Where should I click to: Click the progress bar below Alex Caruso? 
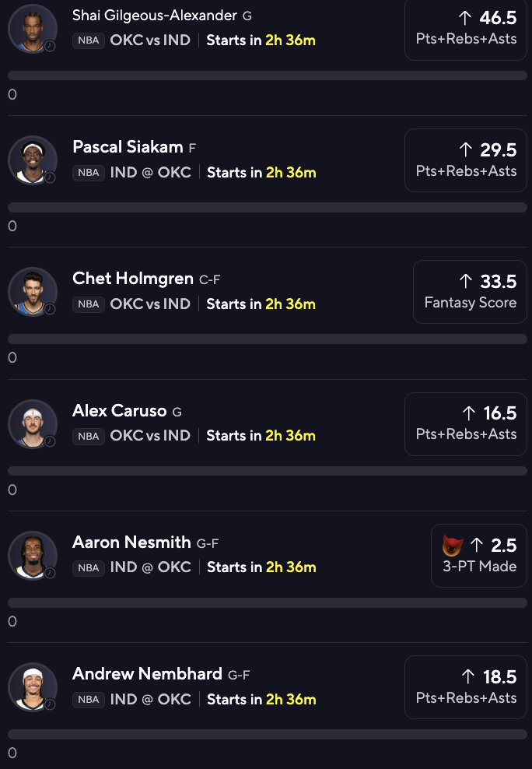click(268, 471)
